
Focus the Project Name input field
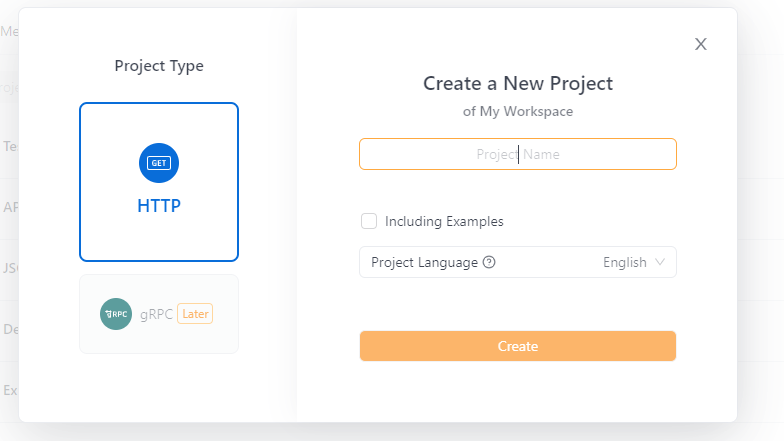[518, 154]
